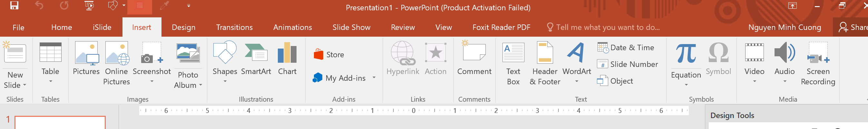Expand the Shapes gallery dropdown

click(x=225, y=81)
